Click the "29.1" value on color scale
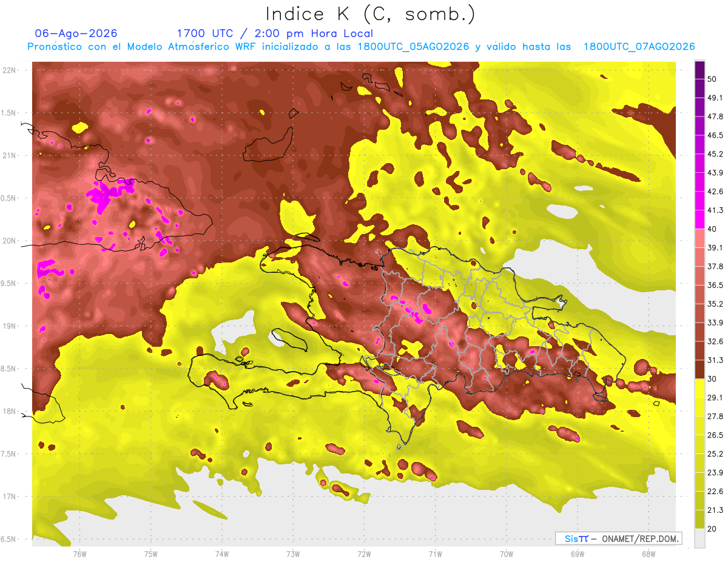This screenshot has height=562, width=728. click(x=715, y=397)
